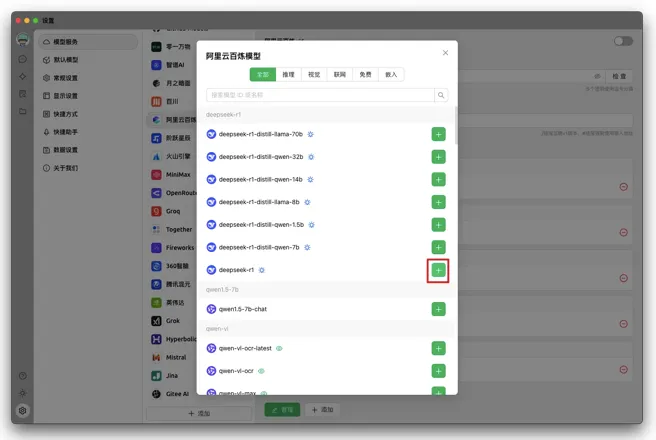
Task: Click the user avatar in left sidebar
Action: pyautogui.click(x=23, y=40)
